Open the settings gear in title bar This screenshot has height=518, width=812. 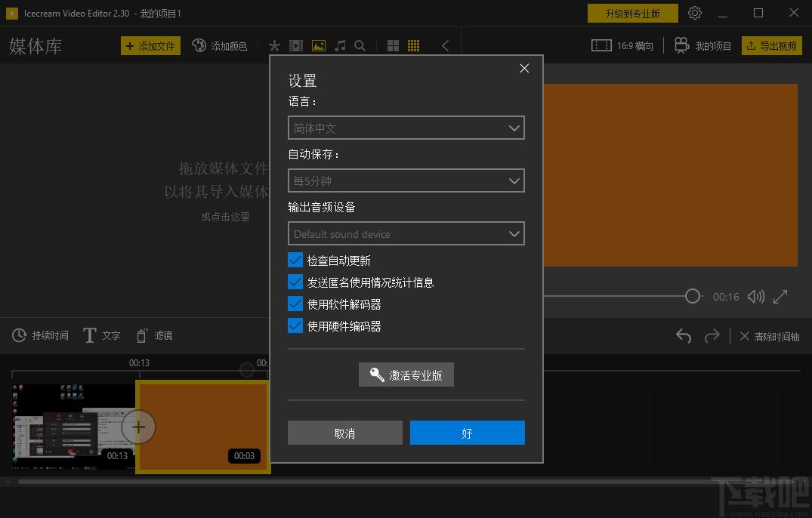point(695,13)
